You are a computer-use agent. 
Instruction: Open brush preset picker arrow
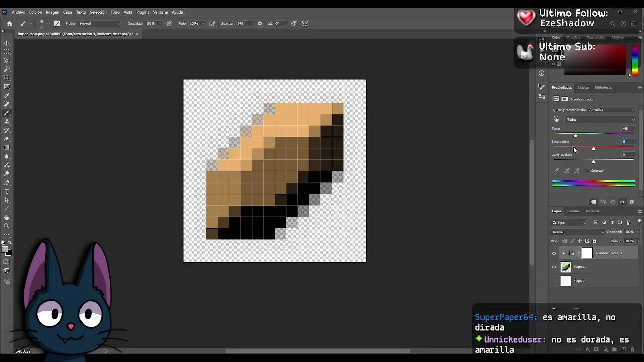tap(48, 23)
